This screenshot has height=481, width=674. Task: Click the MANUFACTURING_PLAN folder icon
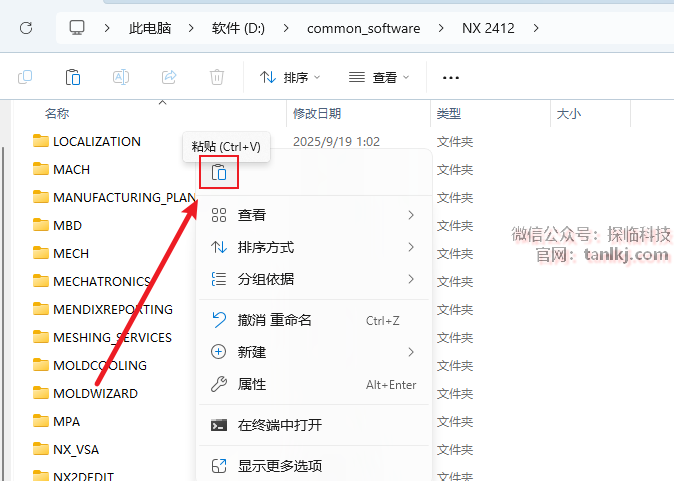tap(41, 197)
